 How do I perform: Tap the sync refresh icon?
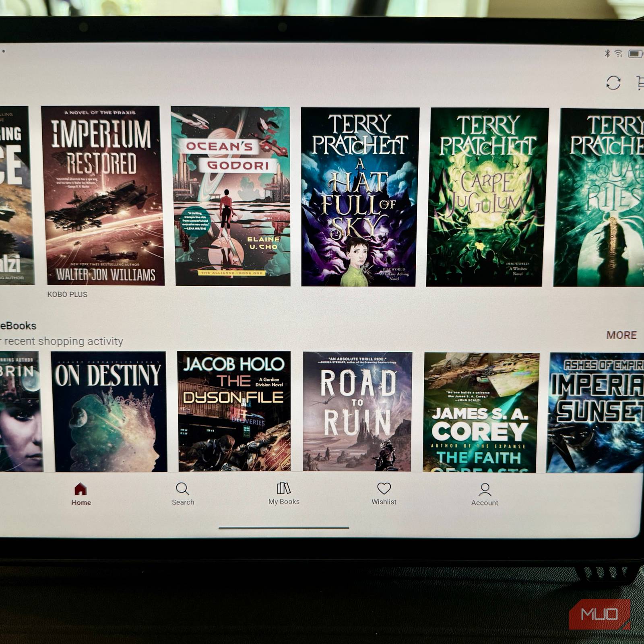[613, 83]
